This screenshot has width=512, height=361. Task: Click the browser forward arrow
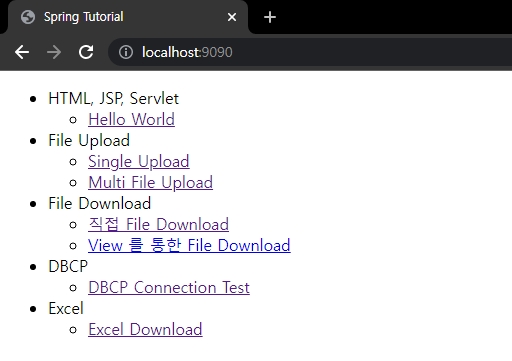pos(54,52)
